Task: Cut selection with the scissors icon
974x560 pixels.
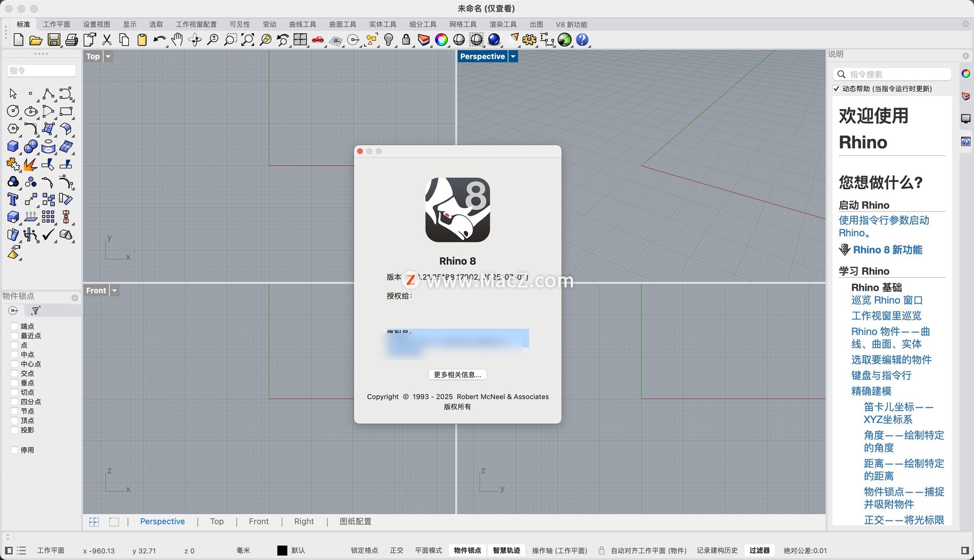Action: (107, 40)
